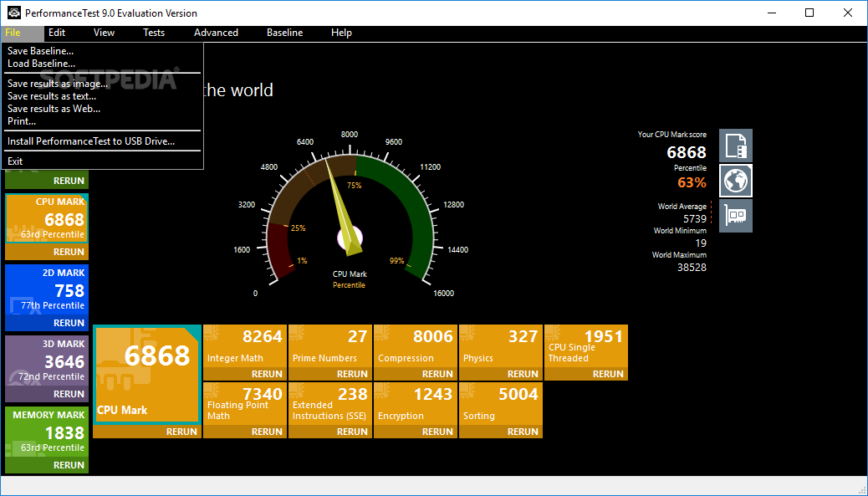
Task: Open the View menu
Action: 104,33
